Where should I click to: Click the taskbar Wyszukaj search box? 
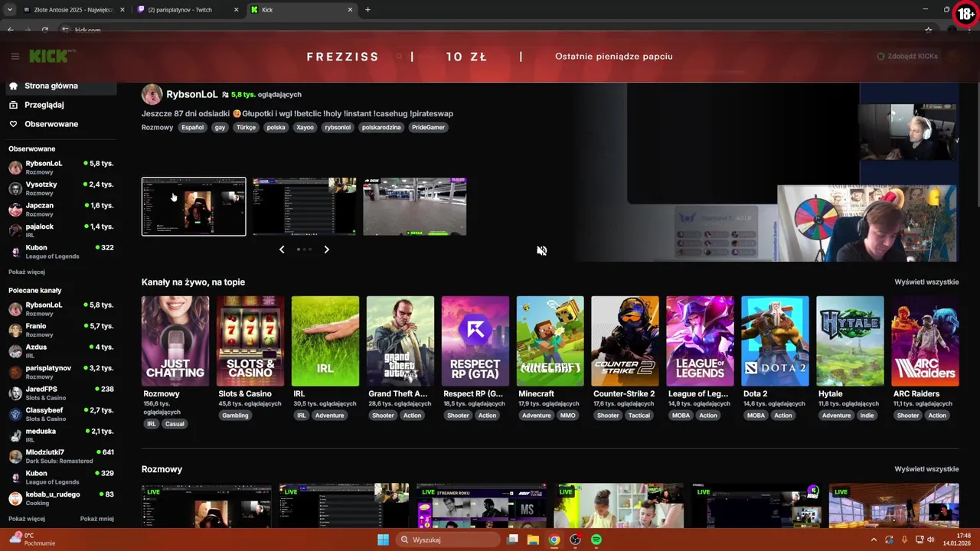point(448,540)
